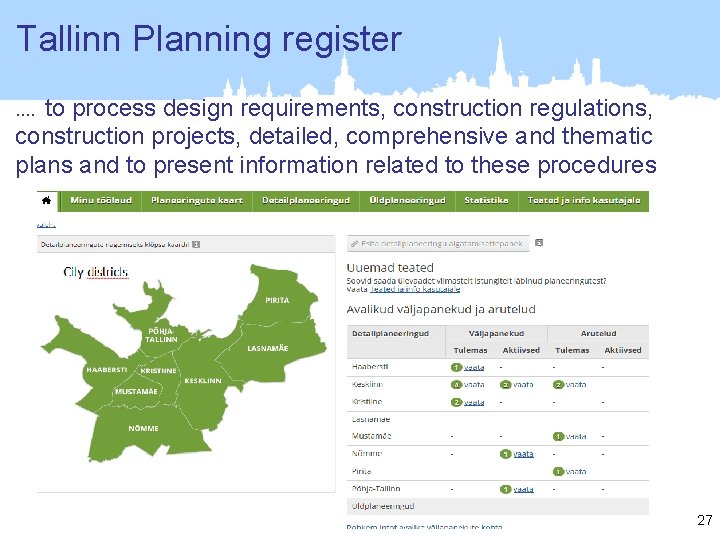
Task: Open vaata link in Mustamäe row
Action: click(x=576, y=437)
